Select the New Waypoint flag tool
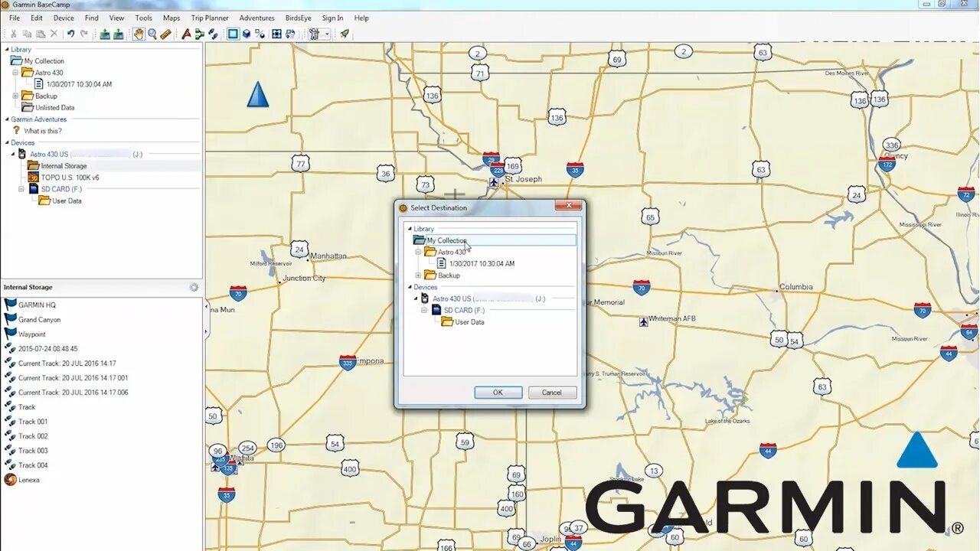The width and height of the screenshot is (980, 551). pyautogui.click(x=186, y=34)
